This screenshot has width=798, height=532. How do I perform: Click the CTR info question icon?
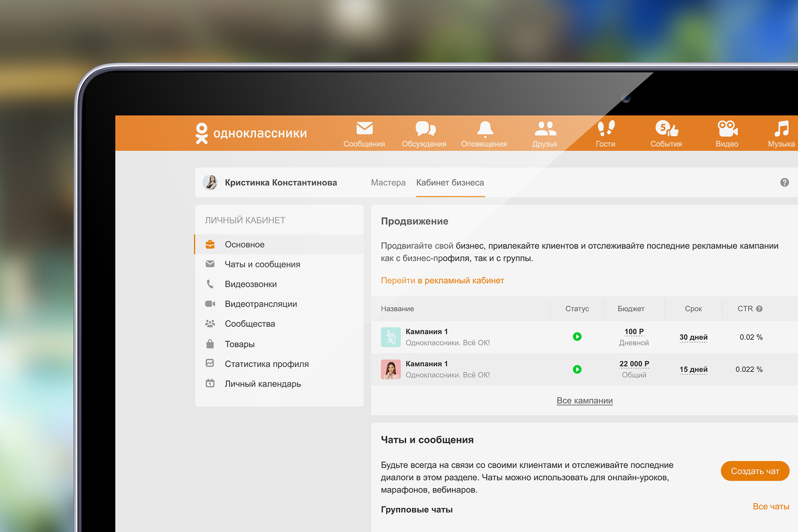pos(759,309)
